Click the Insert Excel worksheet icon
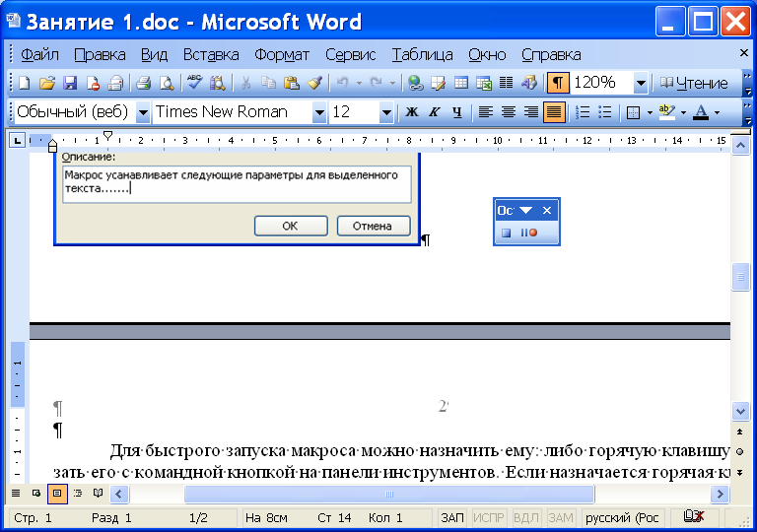 pos(484,83)
